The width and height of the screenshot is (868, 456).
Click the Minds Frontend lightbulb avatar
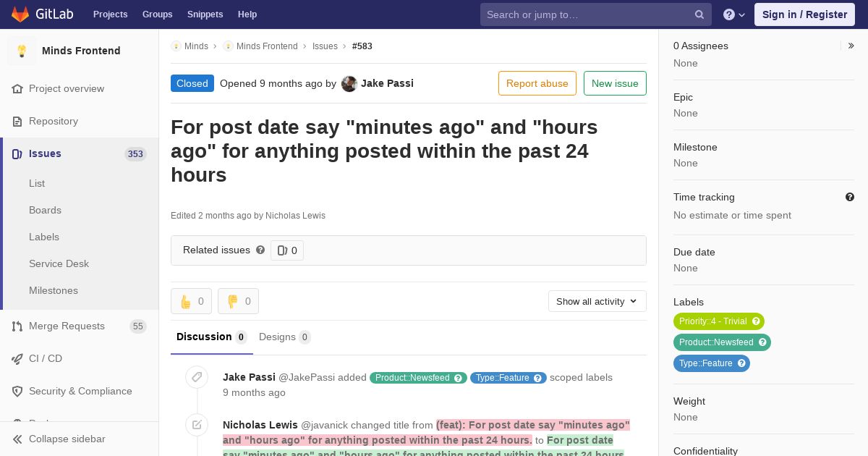pyautogui.click(x=22, y=51)
